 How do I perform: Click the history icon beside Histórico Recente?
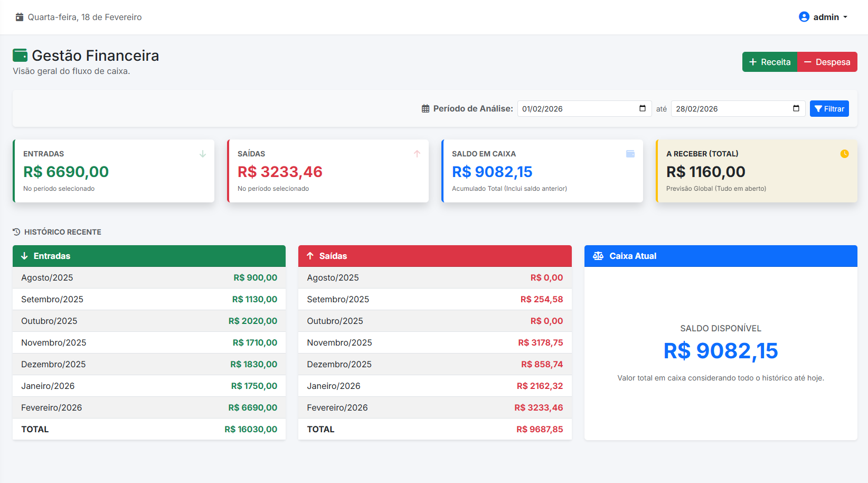point(15,231)
